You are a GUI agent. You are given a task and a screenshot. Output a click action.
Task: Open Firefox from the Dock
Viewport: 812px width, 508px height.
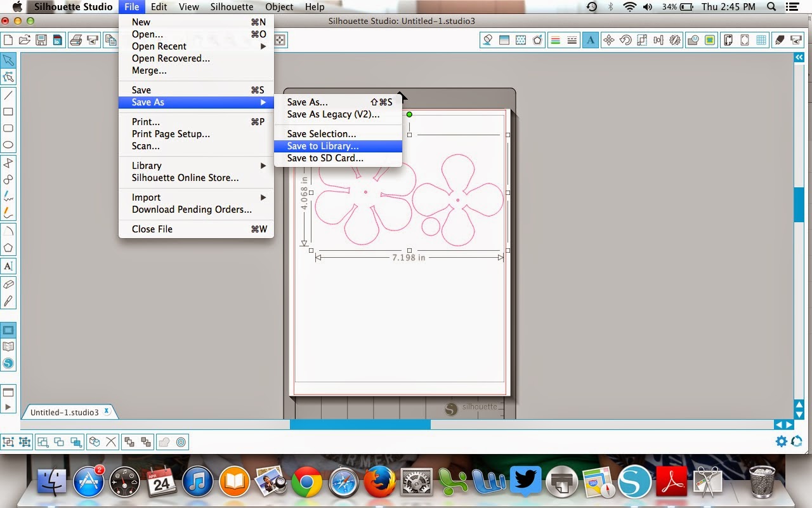point(379,483)
